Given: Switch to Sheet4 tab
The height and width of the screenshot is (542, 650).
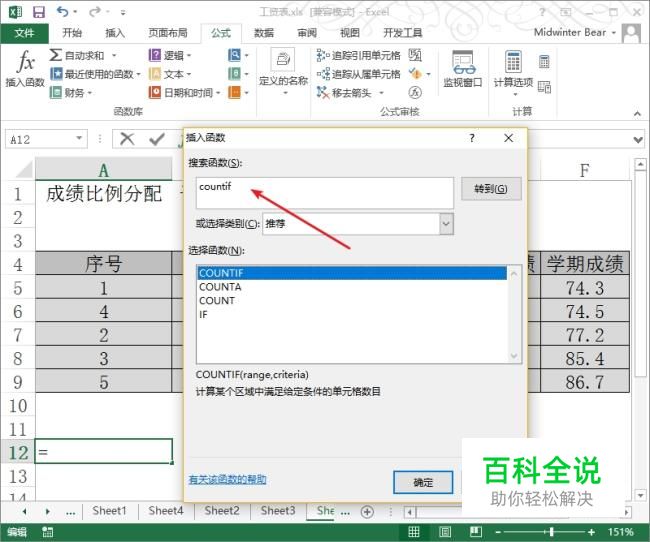Looking at the screenshot, I should 166,511.
